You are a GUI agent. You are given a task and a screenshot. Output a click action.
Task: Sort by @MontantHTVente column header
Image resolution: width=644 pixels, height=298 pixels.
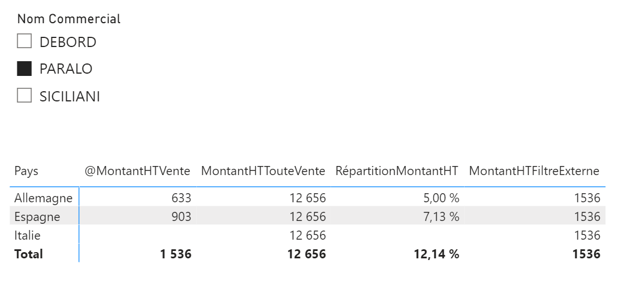coord(138,171)
